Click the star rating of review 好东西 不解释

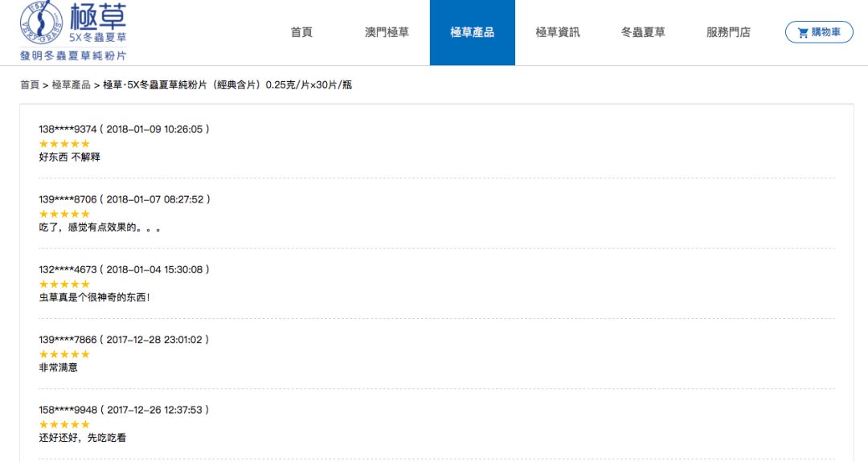[x=64, y=144]
